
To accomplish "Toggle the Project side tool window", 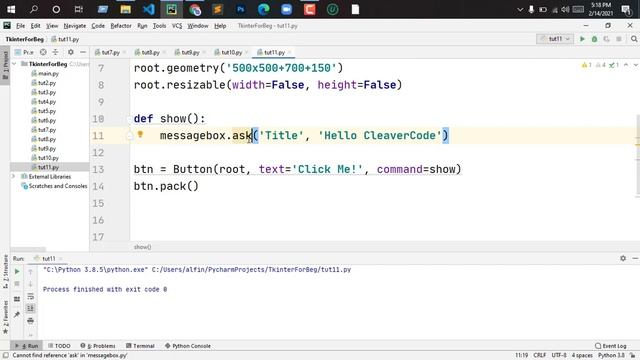I will (x=5, y=65).
